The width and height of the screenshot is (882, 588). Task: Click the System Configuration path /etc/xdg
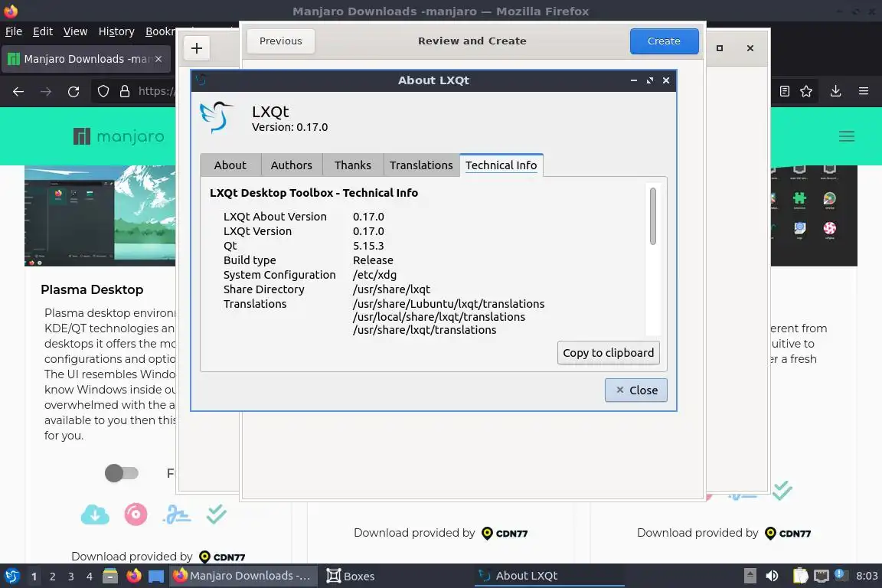click(x=374, y=275)
